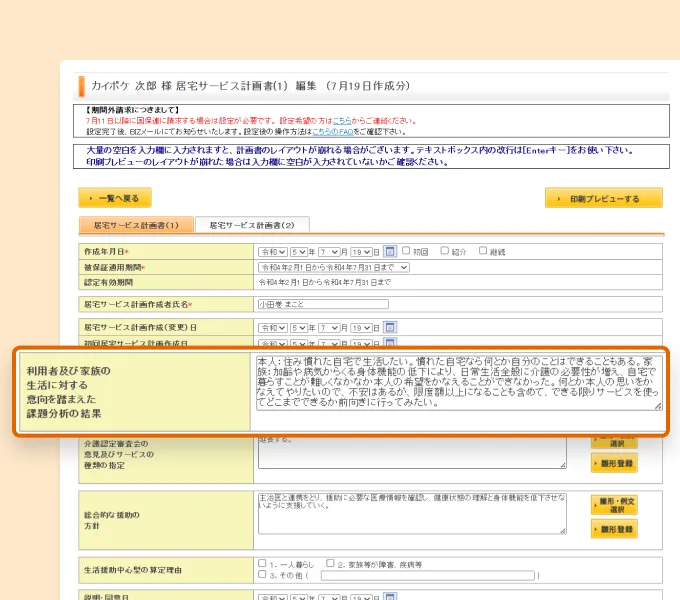
Task: Open month dropdown for 居宅サービス計画作成(変更)日
Action: click(329, 328)
